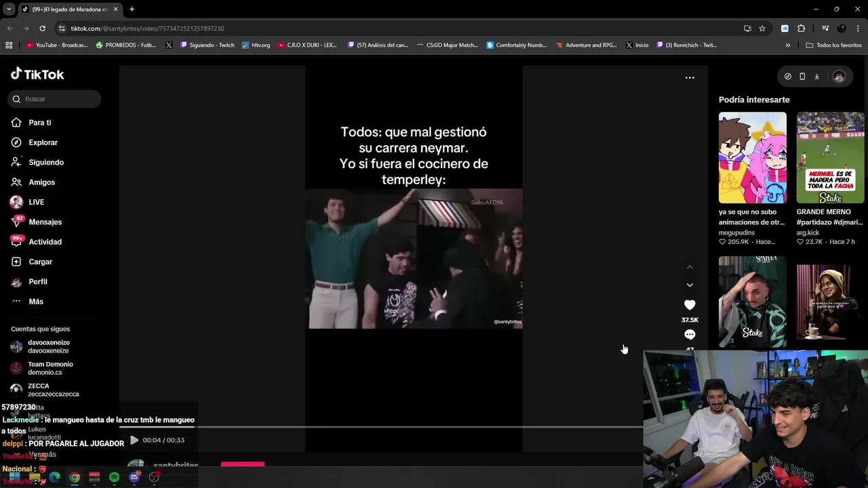The image size is (868, 488).
Task: Open Microsoft Edge from the taskbar
Action: pos(55,477)
